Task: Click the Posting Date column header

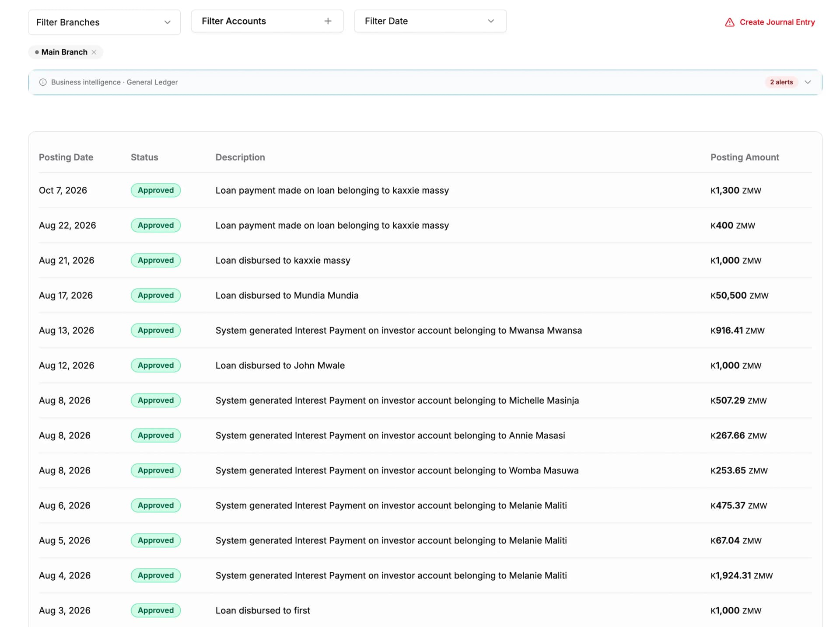Action: coord(66,157)
